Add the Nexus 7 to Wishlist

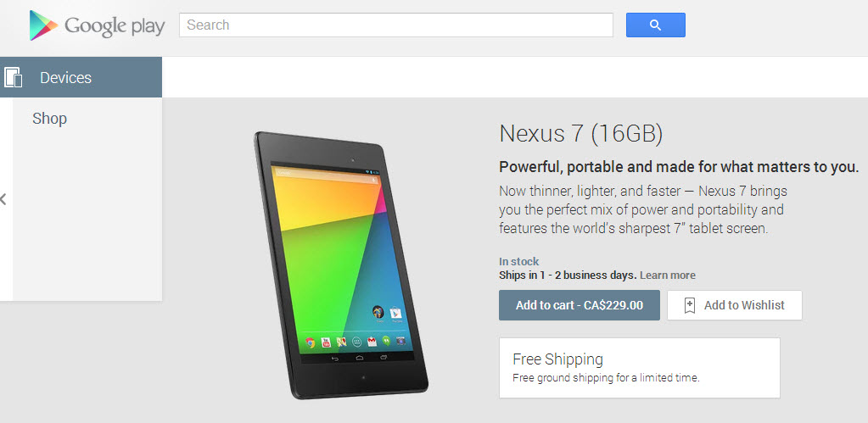click(x=735, y=305)
